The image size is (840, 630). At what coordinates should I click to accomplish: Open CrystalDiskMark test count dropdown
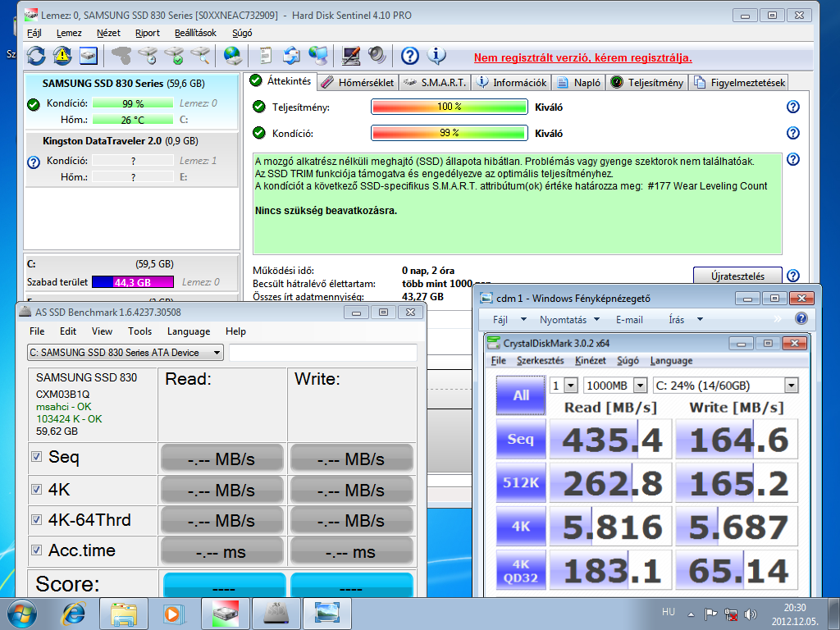[571, 386]
